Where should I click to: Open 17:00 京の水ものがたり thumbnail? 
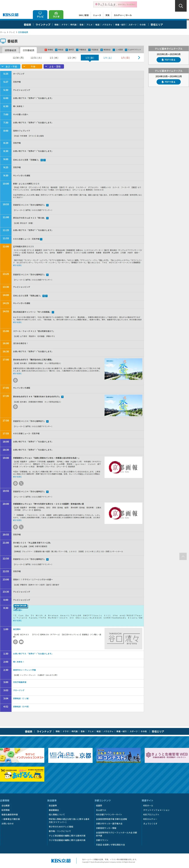[123, 369]
